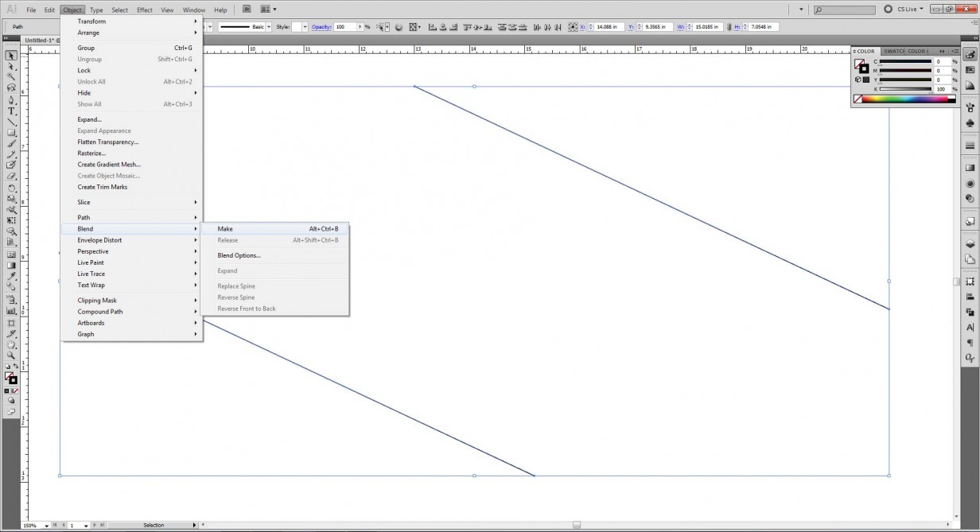Open the Stroke weight dropdown
Image resolution: width=980 pixels, height=532 pixels.
[209, 26]
